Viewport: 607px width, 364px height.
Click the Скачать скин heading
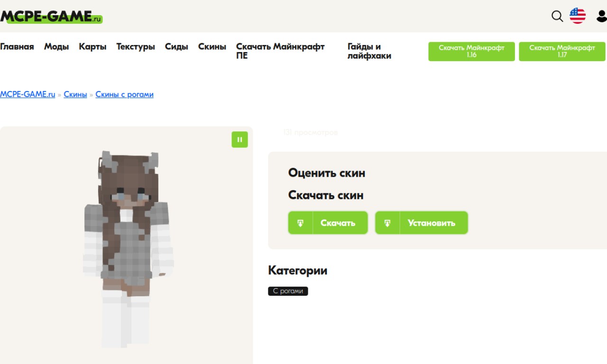326,195
